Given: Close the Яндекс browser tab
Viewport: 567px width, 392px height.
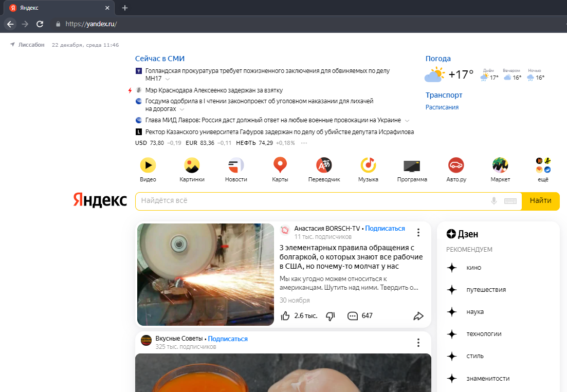Looking at the screenshot, I should click(x=107, y=8).
